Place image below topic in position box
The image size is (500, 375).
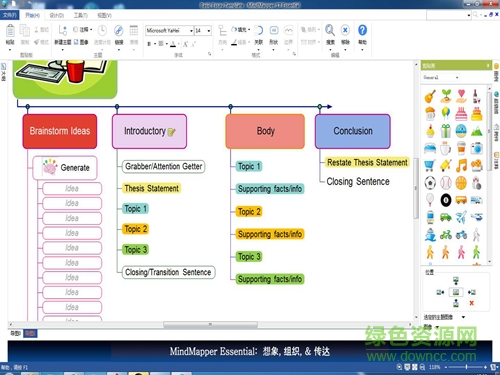[x=456, y=303]
